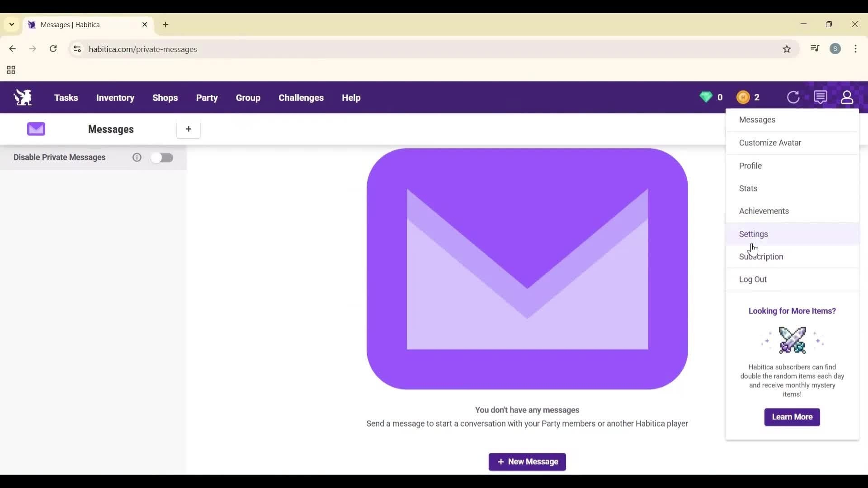Viewport: 868px width, 488px height.
Task: Click the gold coin balance icon
Action: [744, 97]
